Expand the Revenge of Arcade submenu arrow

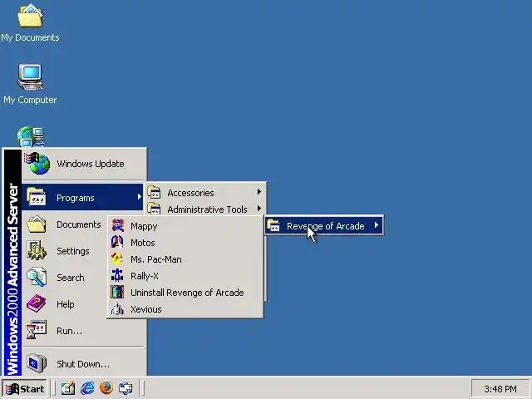click(x=377, y=225)
